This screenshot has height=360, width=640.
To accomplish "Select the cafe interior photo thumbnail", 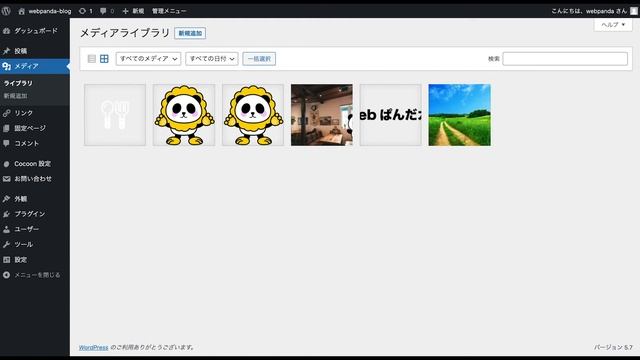I will 322,115.
